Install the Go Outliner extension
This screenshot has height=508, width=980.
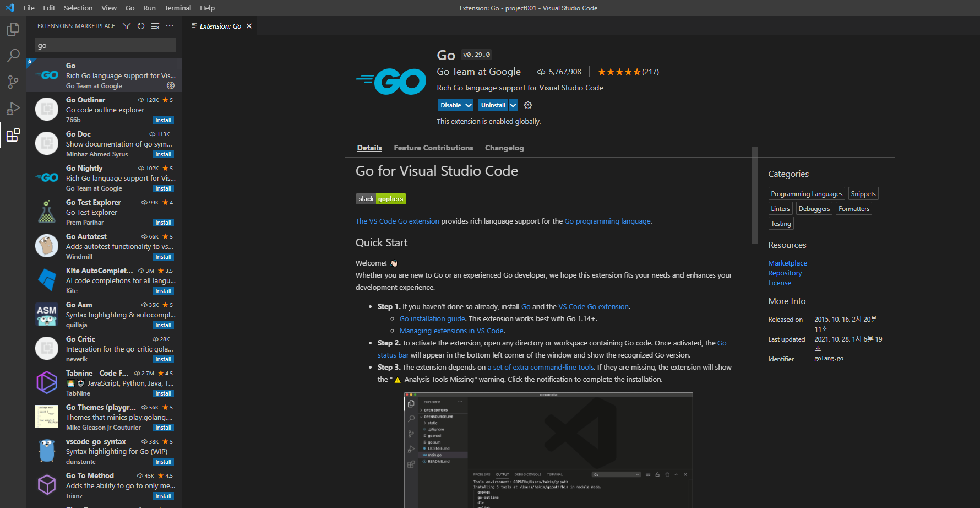coord(164,120)
